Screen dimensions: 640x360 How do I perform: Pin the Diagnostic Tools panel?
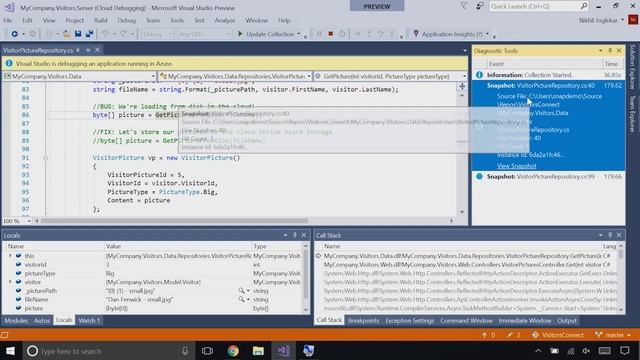coord(610,51)
